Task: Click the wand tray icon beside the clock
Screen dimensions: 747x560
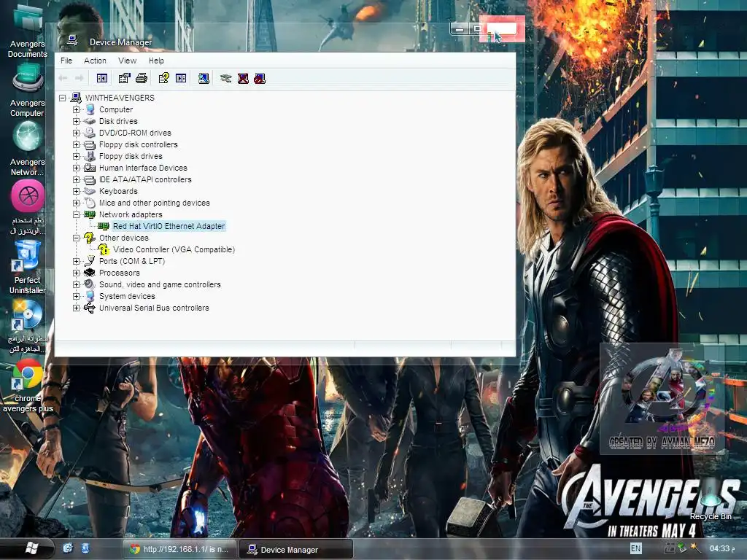Action: click(x=695, y=548)
